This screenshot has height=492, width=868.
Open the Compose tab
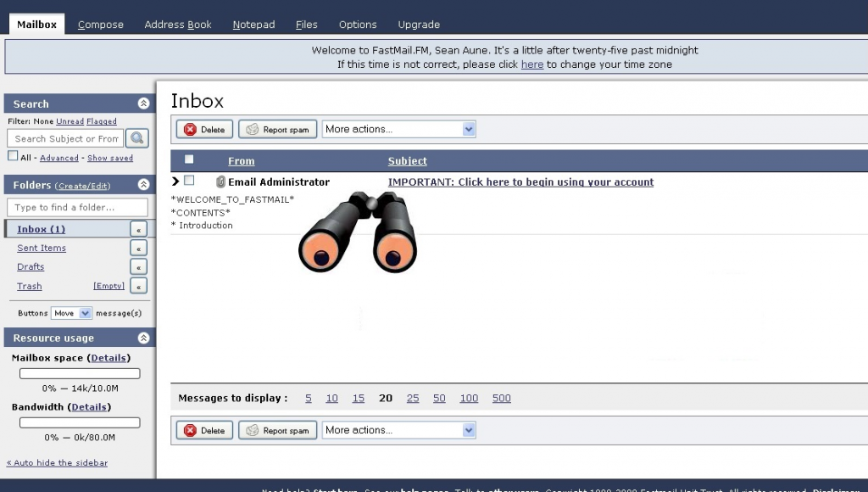[x=101, y=25]
